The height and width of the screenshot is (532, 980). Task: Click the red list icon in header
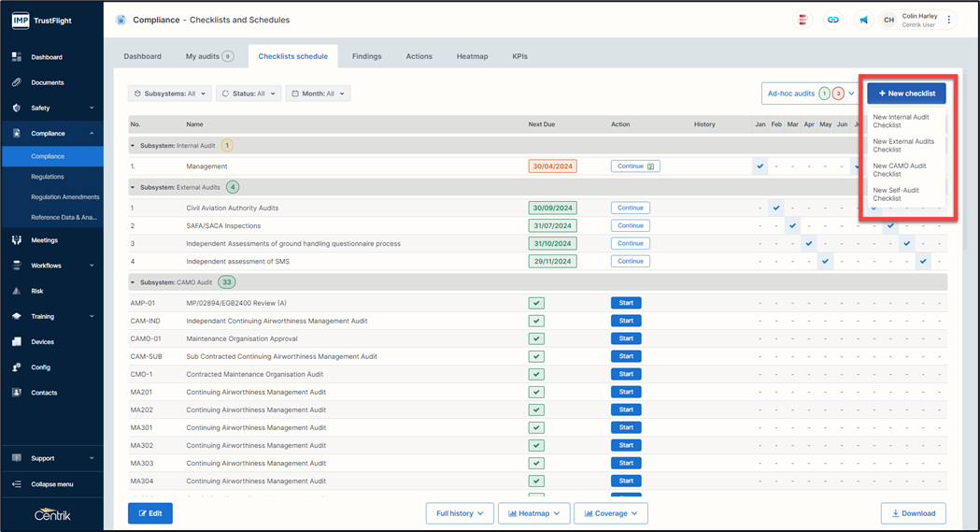tap(802, 20)
